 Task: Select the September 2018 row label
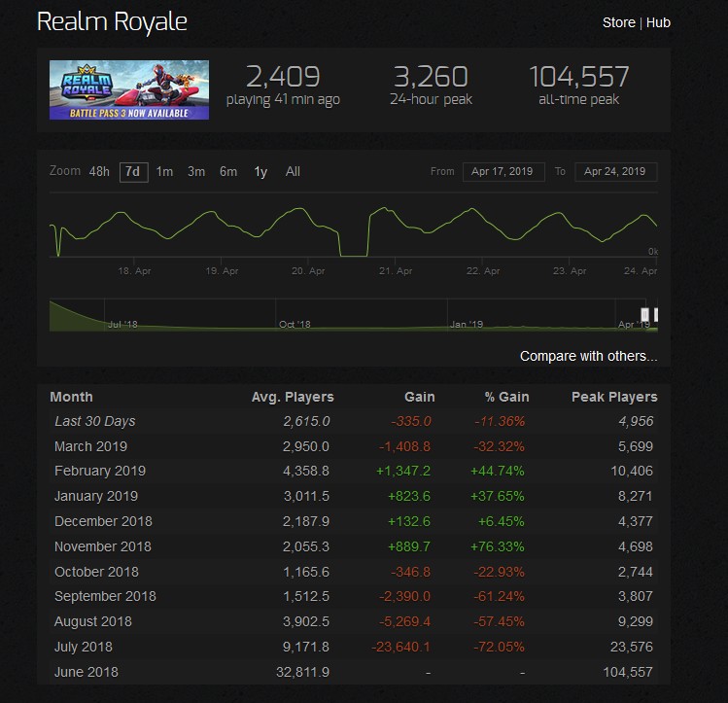pyautogui.click(x=105, y=596)
